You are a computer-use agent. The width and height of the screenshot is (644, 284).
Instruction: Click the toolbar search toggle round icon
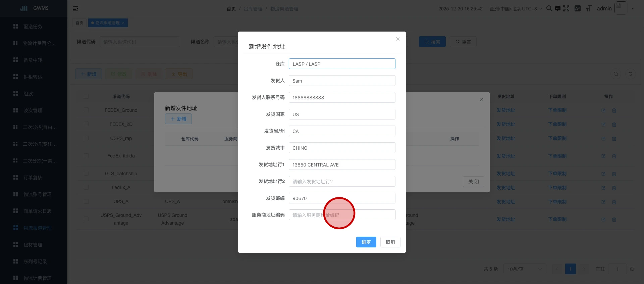pos(616,74)
